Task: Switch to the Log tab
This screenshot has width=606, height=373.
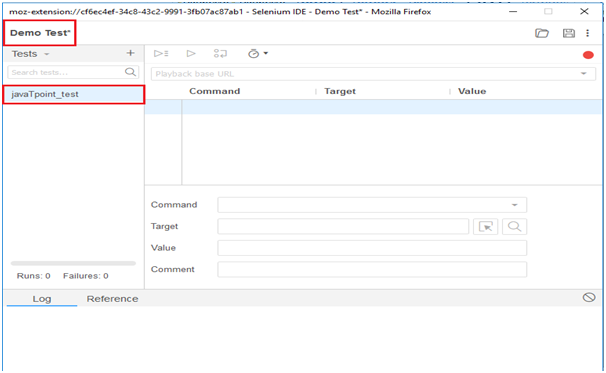Action: click(42, 299)
